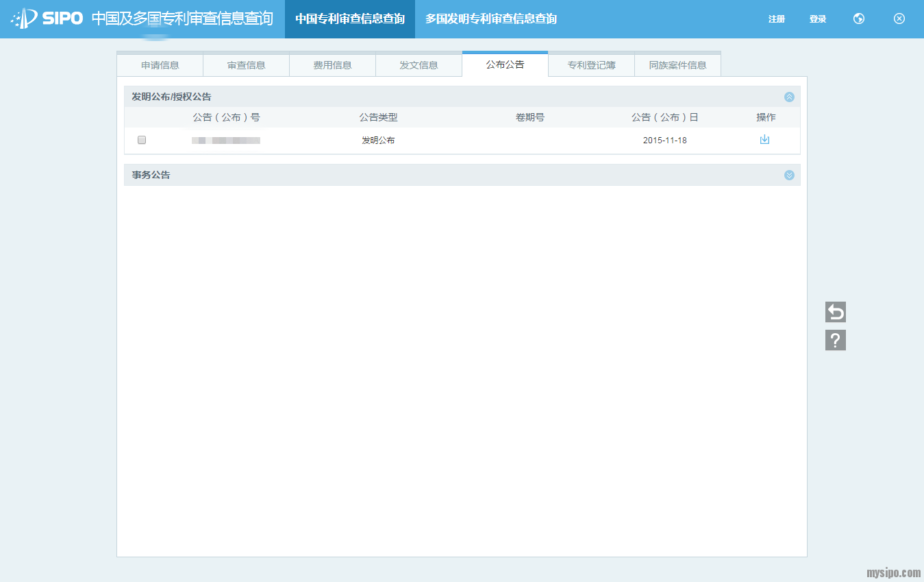
Task: Switch to the 申请信息 tab
Action: 160,65
